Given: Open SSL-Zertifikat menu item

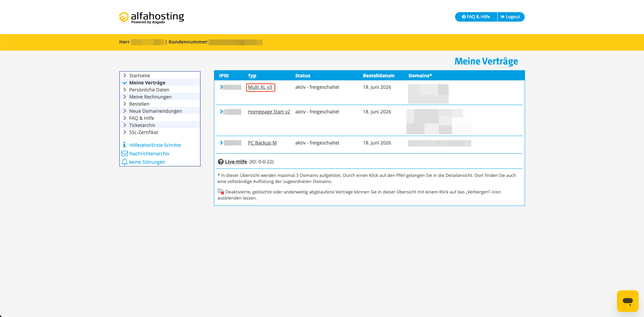Looking at the screenshot, I should [x=144, y=132].
